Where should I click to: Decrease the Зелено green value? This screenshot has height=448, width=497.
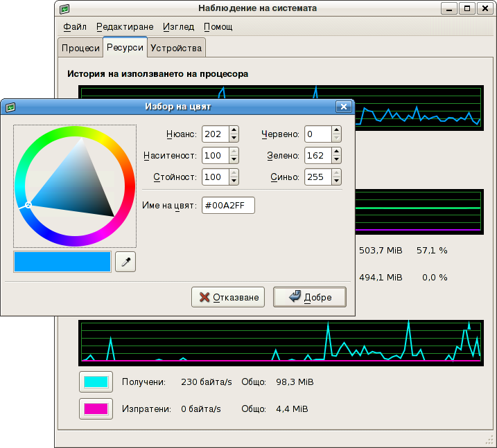pyautogui.click(x=337, y=159)
